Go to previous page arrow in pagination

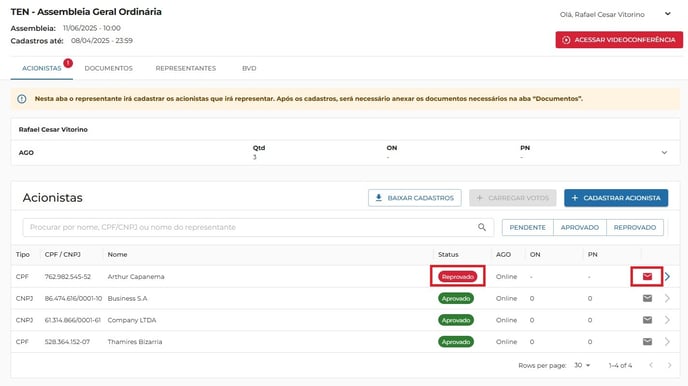pos(651,365)
